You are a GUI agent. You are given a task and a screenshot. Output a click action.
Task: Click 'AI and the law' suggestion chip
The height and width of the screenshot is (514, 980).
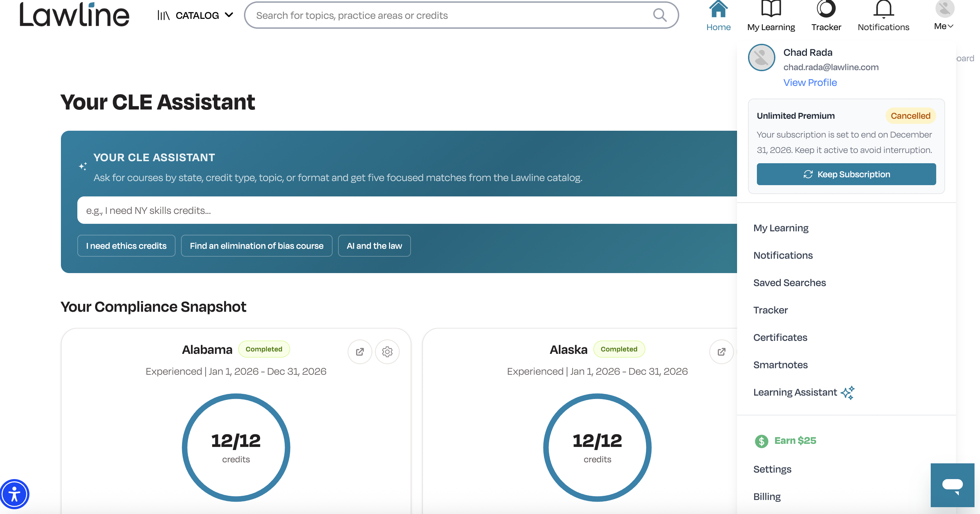(x=374, y=246)
